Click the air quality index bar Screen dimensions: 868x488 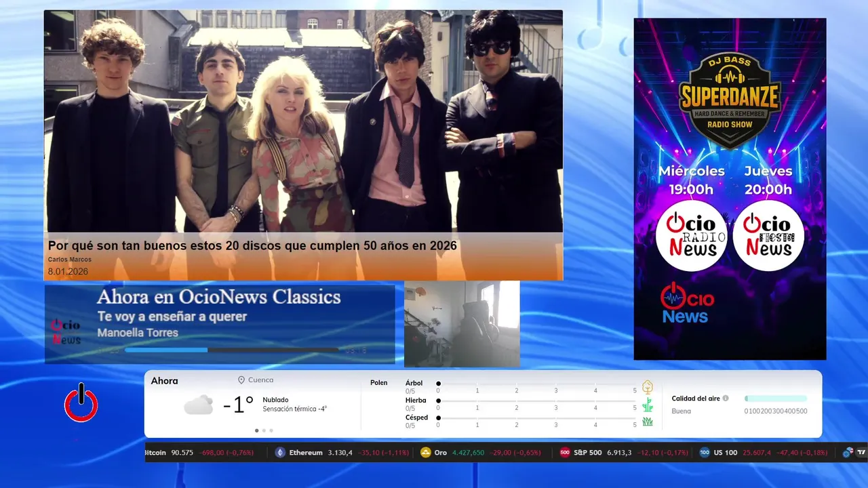[x=776, y=399]
